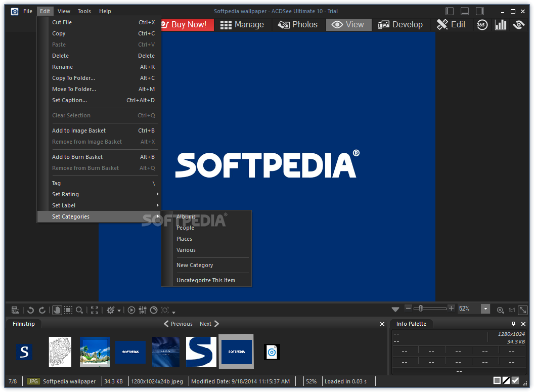Decrease zoom with the minus button
The width and height of the screenshot is (534, 392).
click(408, 308)
